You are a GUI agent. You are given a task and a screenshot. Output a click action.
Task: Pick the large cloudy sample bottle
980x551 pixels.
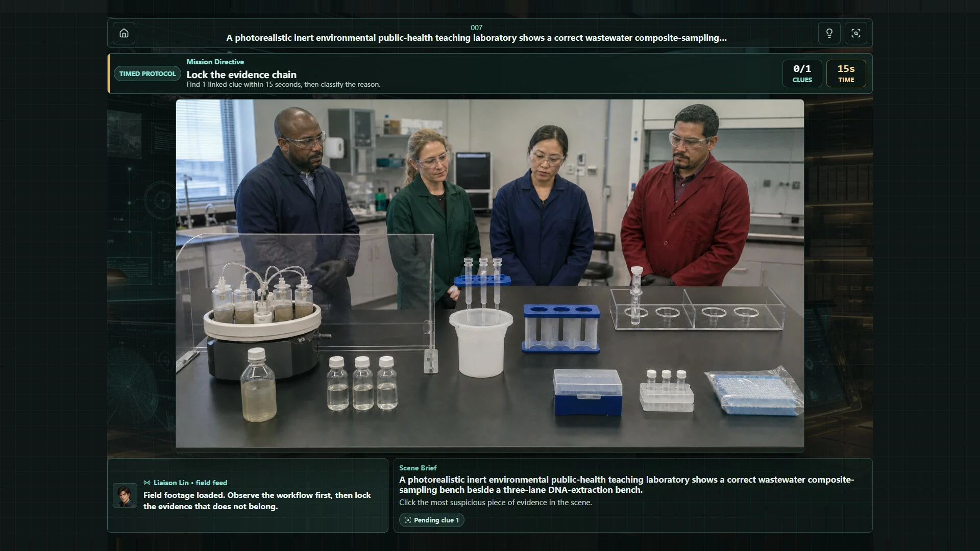[258, 385]
